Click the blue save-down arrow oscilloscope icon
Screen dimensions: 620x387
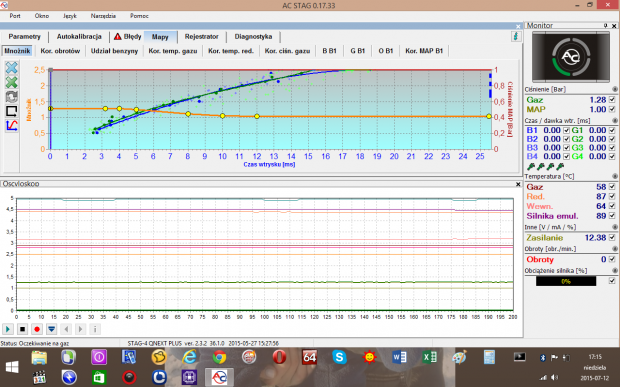coord(51,329)
